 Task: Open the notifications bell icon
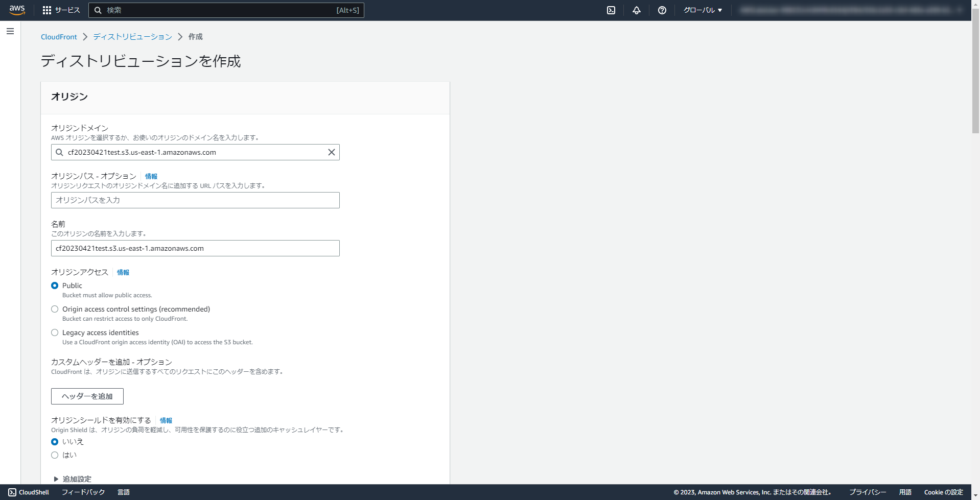pos(636,10)
